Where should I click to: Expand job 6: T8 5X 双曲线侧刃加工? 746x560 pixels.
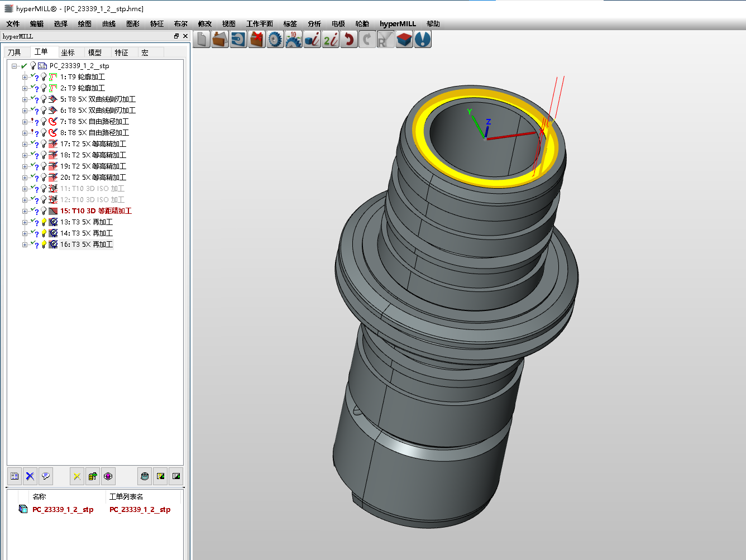tap(25, 111)
